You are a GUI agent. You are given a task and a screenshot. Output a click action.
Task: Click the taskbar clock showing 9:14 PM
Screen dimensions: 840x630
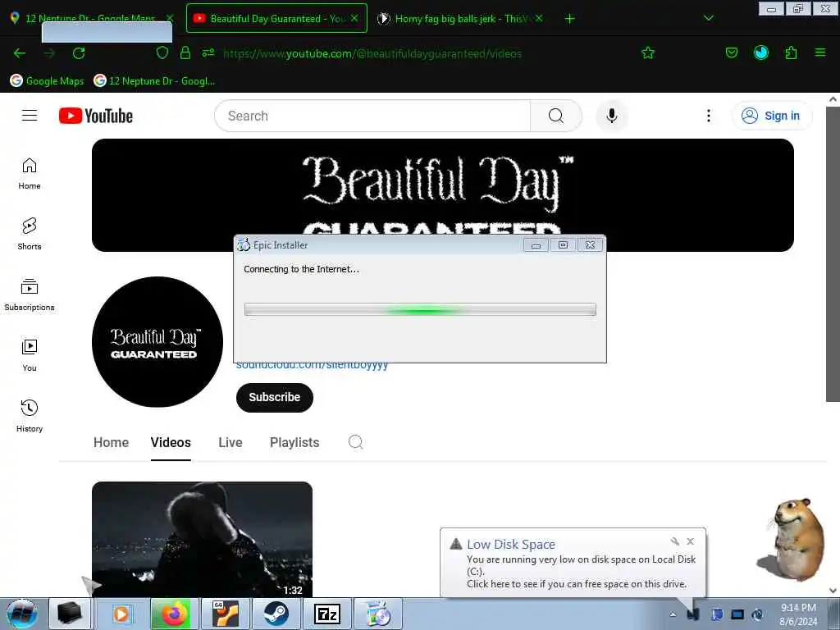coord(798,614)
